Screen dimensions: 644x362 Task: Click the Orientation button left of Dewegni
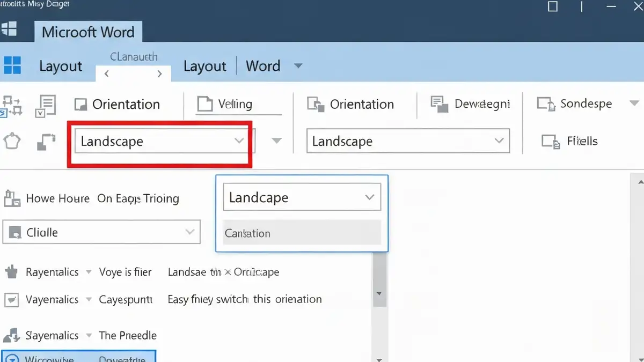[351, 104]
